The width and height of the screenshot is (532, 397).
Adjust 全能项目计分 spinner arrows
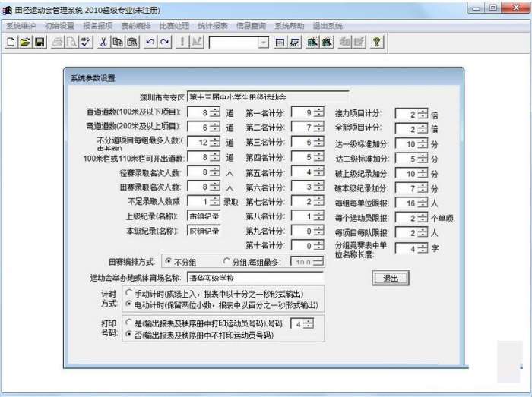click(x=423, y=129)
